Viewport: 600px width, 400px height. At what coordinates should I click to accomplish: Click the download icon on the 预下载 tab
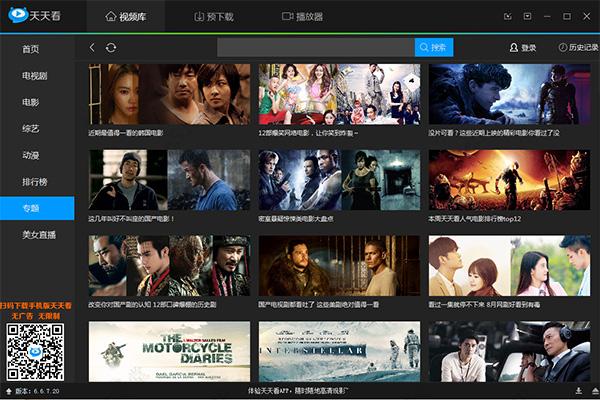click(x=199, y=16)
